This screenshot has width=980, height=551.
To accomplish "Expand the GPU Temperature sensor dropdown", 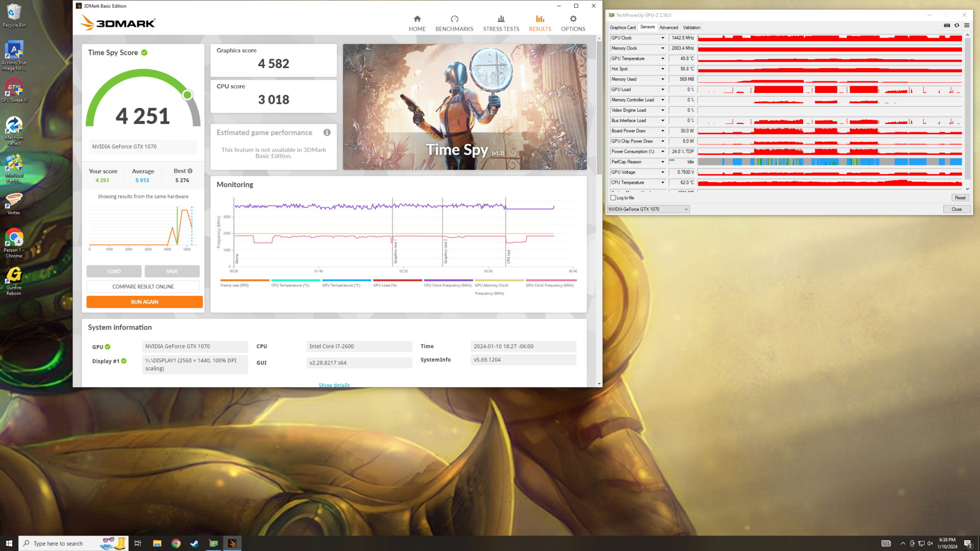I will [x=662, y=59].
